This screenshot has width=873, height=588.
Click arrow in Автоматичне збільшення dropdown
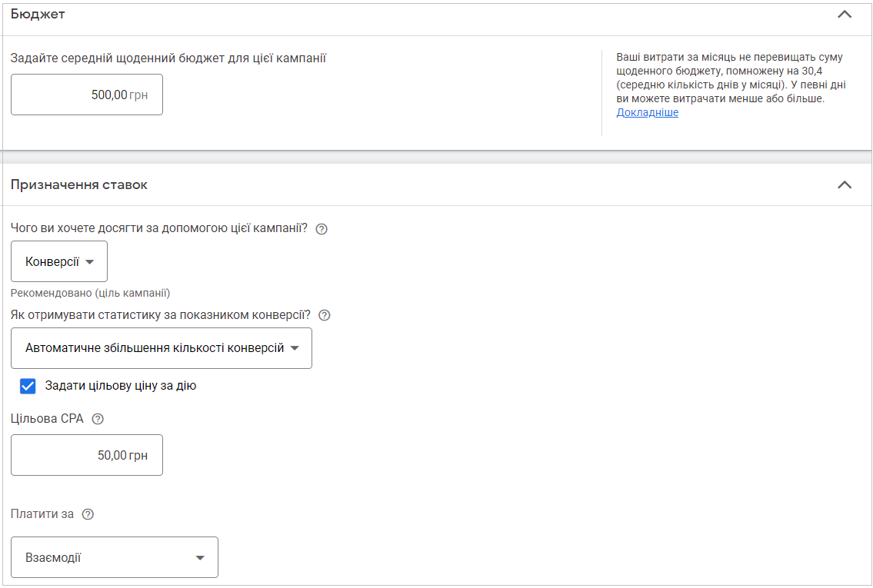pos(295,348)
